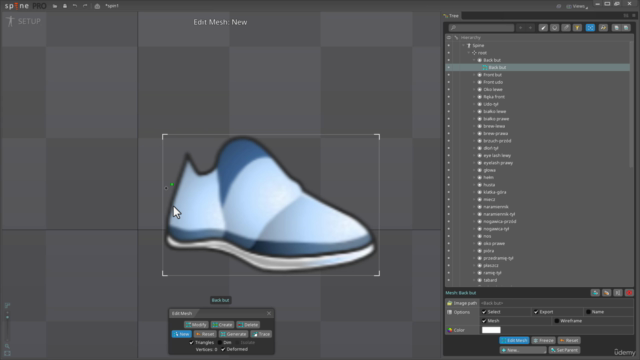Click the redo arrow icon
This screenshot has height=360, width=640.
point(85,6)
